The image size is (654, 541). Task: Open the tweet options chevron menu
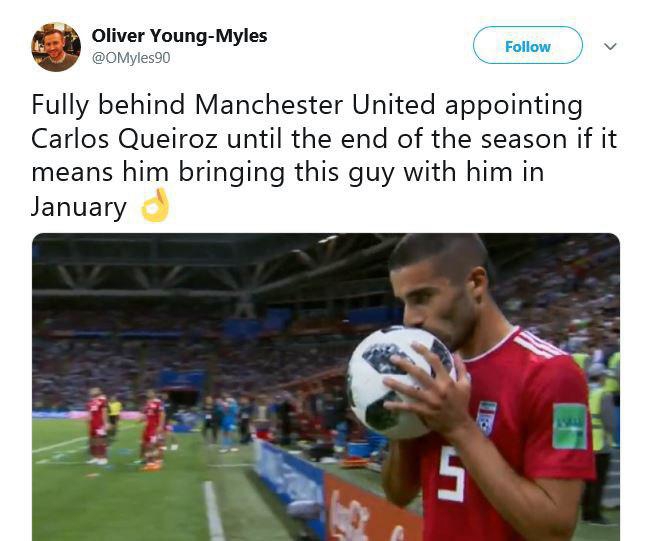coord(610,46)
